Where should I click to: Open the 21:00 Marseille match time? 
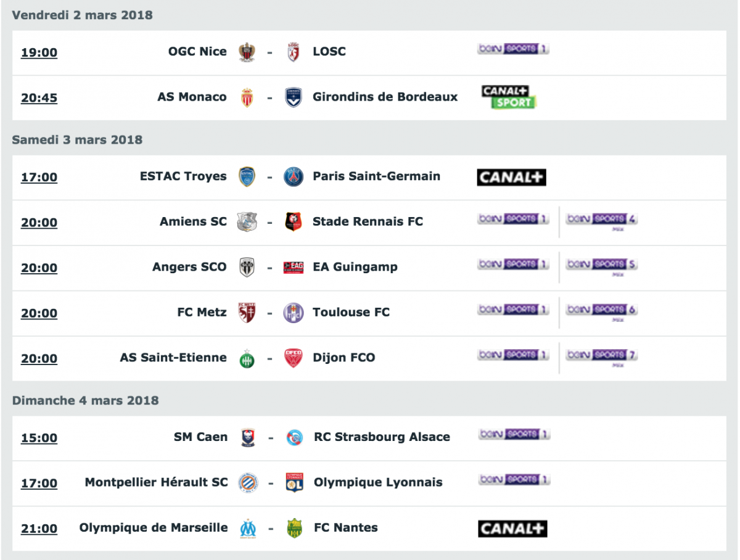coord(39,529)
